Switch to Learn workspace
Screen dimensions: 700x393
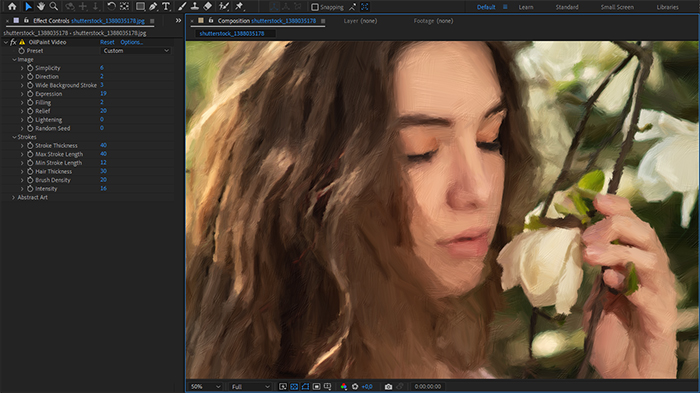tap(525, 7)
